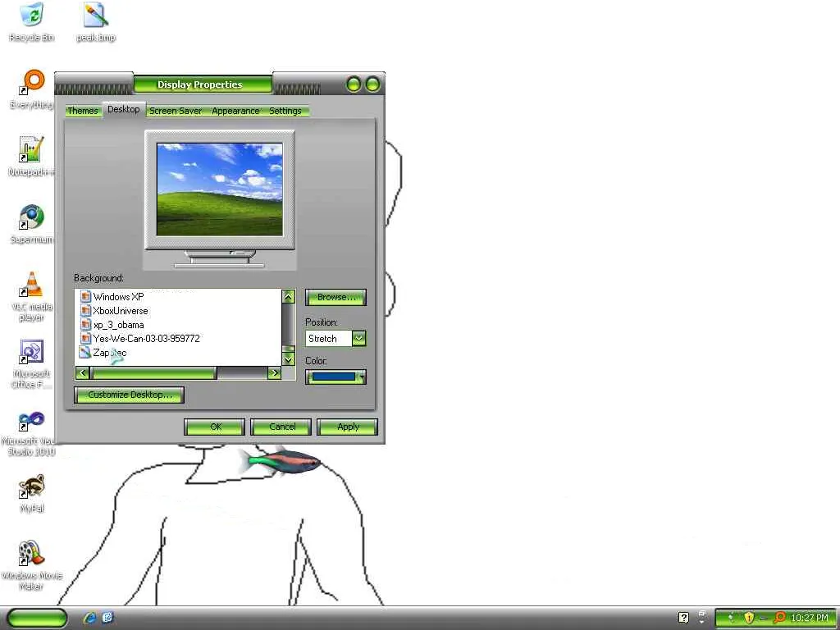Click Internet Explorer quick launch icon
Image resolution: width=840 pixels, height=630 pixels.
pyautogui.click(x=89, y=618)
